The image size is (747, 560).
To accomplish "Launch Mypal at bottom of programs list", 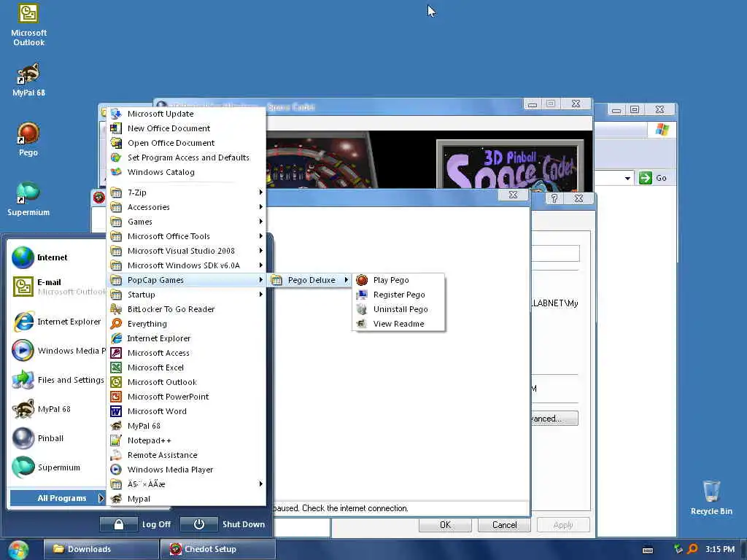I will [x=186, y=499].
